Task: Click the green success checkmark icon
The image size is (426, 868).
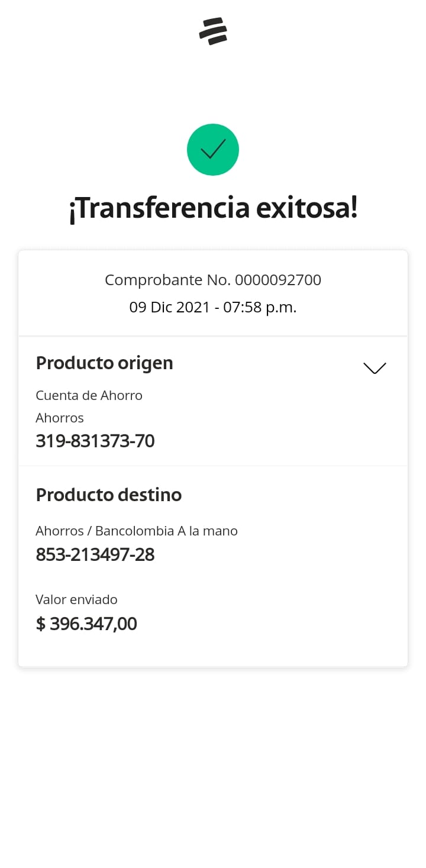Action: click(213, 150)
